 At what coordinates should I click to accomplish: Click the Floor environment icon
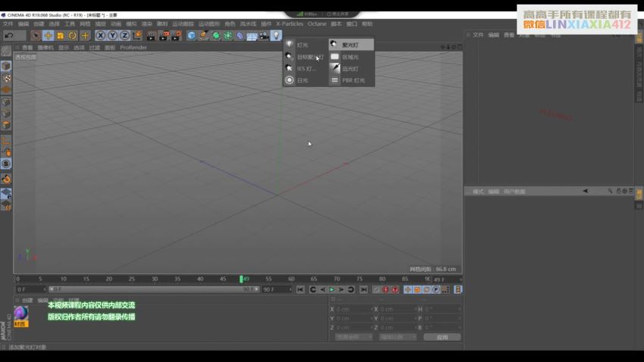252,36
